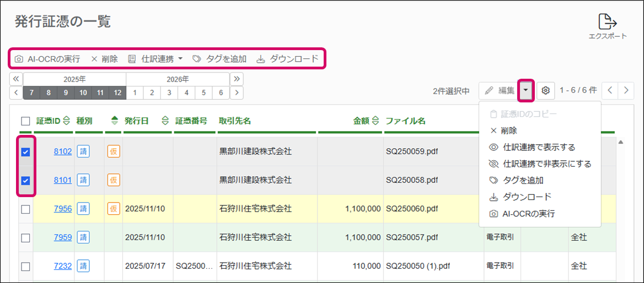The height and width of the screenshot is (283, 644).
Task: Jump forward with the double-right calendar arrow
Action: point(237,79)
